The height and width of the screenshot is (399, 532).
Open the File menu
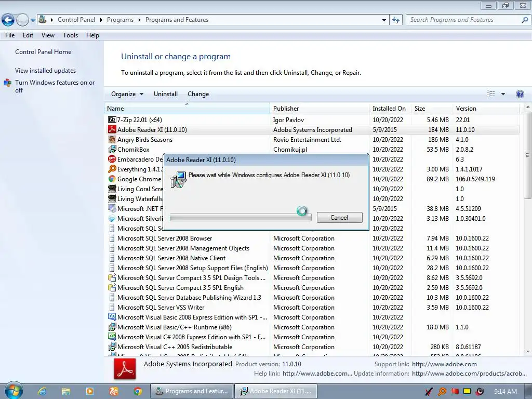[10, 35]
